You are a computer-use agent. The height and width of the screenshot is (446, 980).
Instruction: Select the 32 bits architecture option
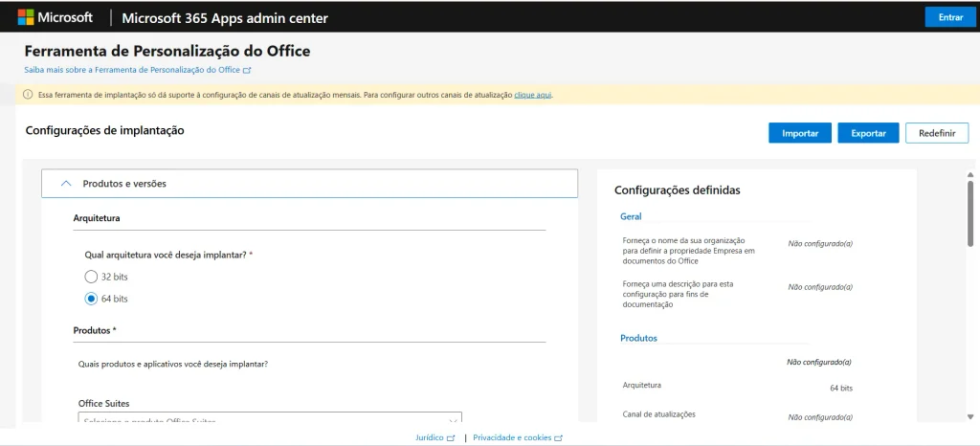[91, 276]
